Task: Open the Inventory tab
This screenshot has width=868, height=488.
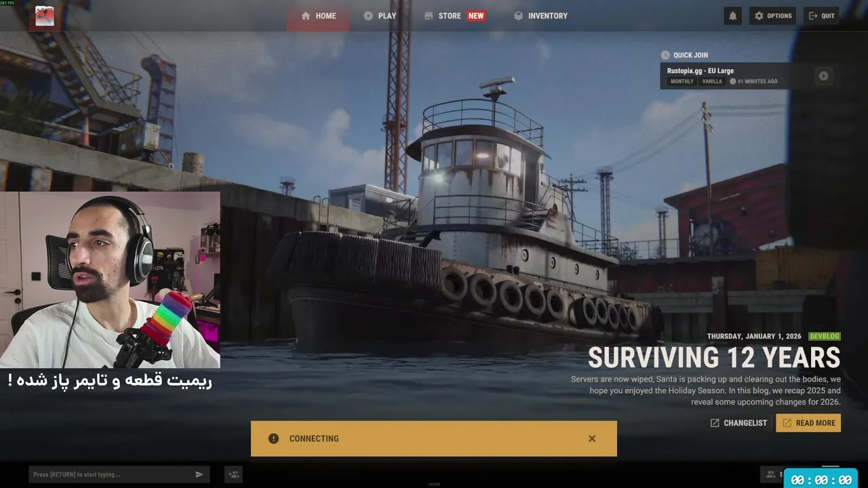Action: 540,16
